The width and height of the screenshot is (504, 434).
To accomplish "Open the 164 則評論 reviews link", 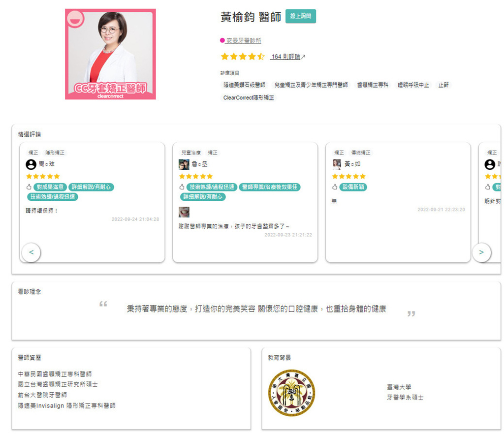I will click(286, 57).
